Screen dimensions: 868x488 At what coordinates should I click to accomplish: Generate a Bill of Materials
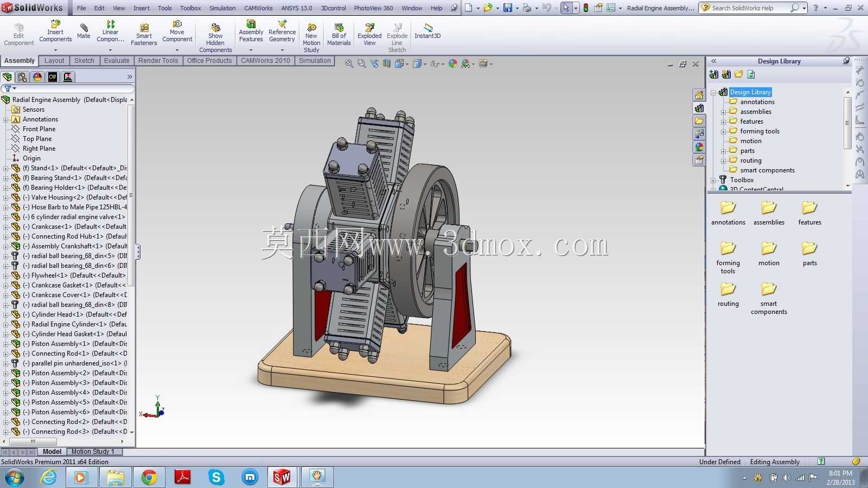[339, 35]
